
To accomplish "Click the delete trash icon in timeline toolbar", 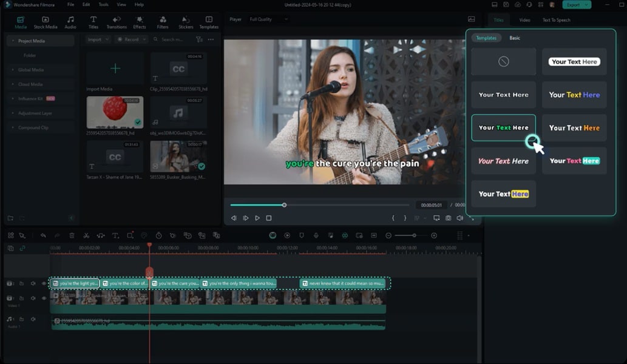I will [72, 235].
